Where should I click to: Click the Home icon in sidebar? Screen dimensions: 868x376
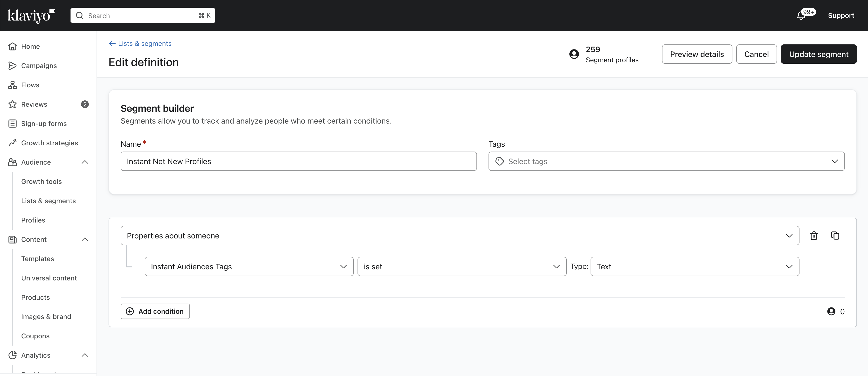(x=13, y=46)
